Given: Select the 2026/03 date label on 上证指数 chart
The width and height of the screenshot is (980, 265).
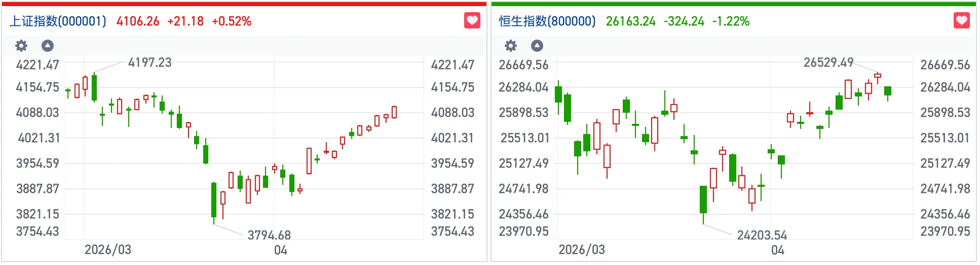Looking at the screenshot, I should (x=107, y=250).
